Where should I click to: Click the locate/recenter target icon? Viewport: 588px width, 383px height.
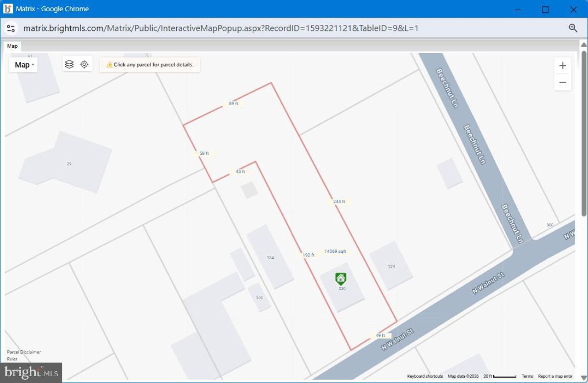[x=84, y=64]
